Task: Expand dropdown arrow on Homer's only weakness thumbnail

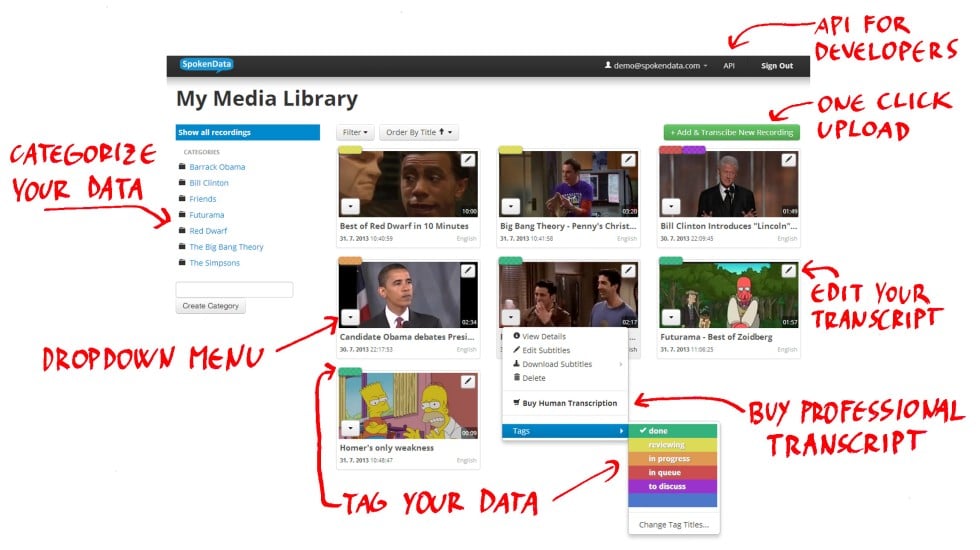Action: pyautogui.click(x=350, y=429)
